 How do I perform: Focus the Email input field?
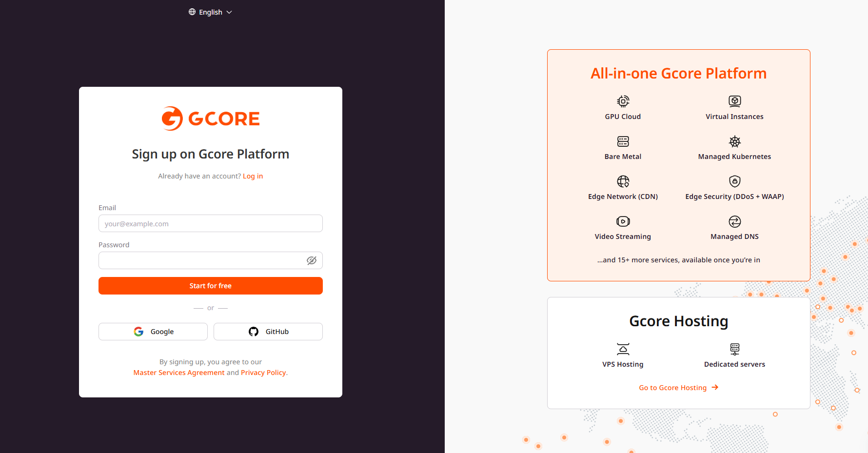pos(211,223)
